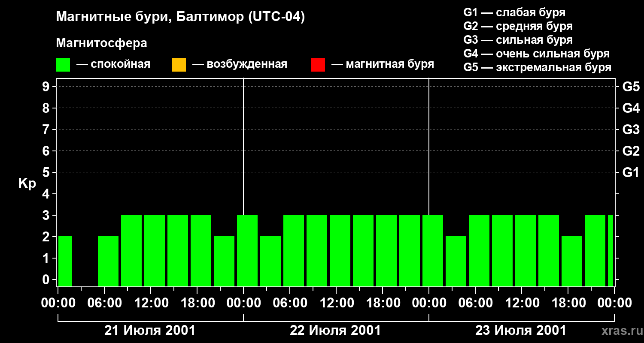644x343 pixels.
Task: Click the Kp 3 bar at 12:00, 22 Июля
Action: (340, 250)
